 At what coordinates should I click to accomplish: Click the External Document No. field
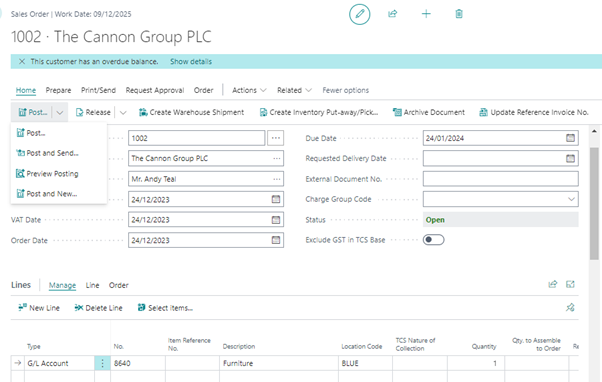pyautogui.click(x=500, y=179)
